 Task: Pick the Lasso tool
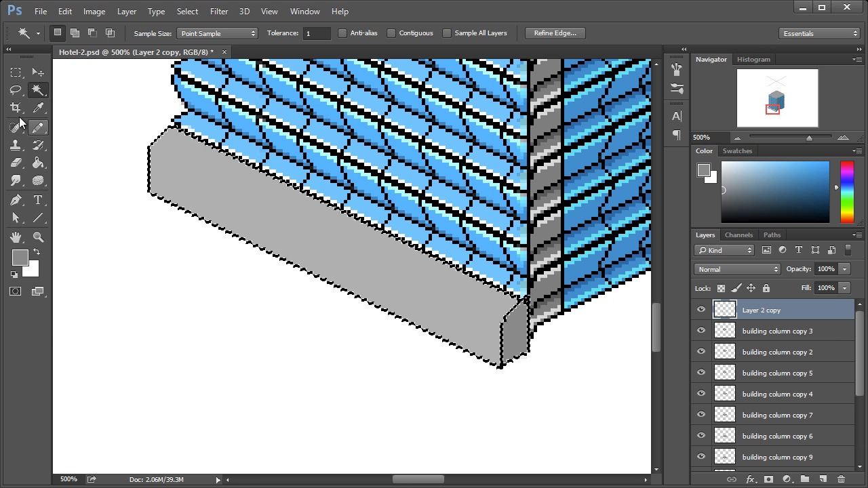click(x=16, y=90)
